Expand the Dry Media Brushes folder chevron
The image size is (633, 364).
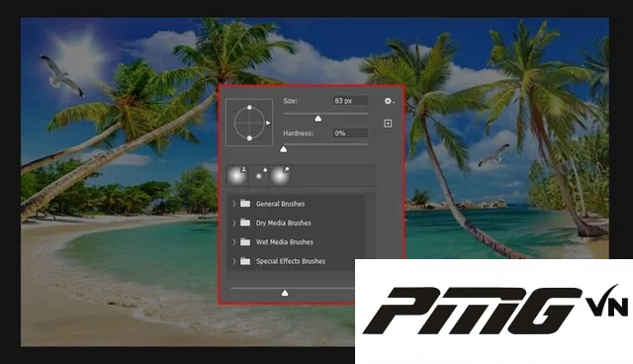(233, 223)
